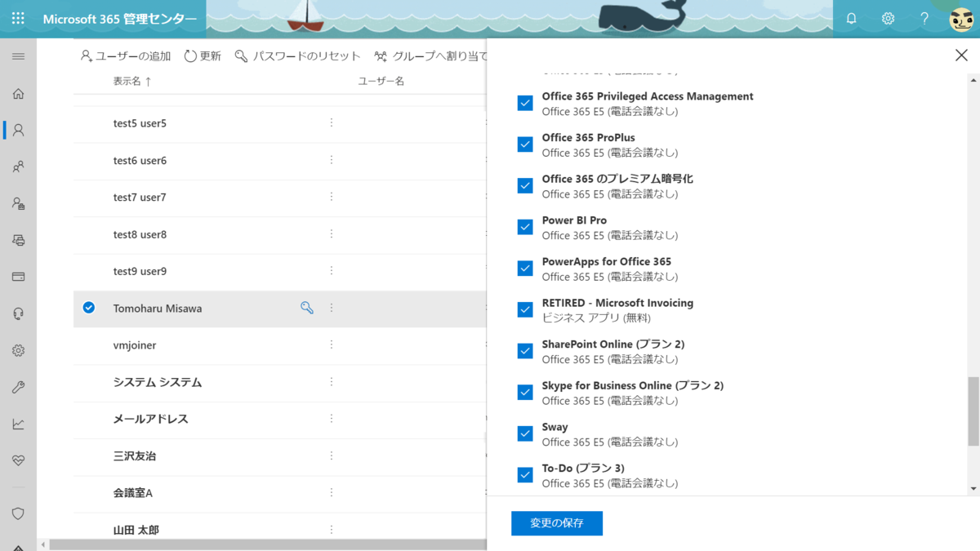Sort by 表示名 column header
This screenshot has height=551, width=980.
pyautogui.click(x=132, y=81)
